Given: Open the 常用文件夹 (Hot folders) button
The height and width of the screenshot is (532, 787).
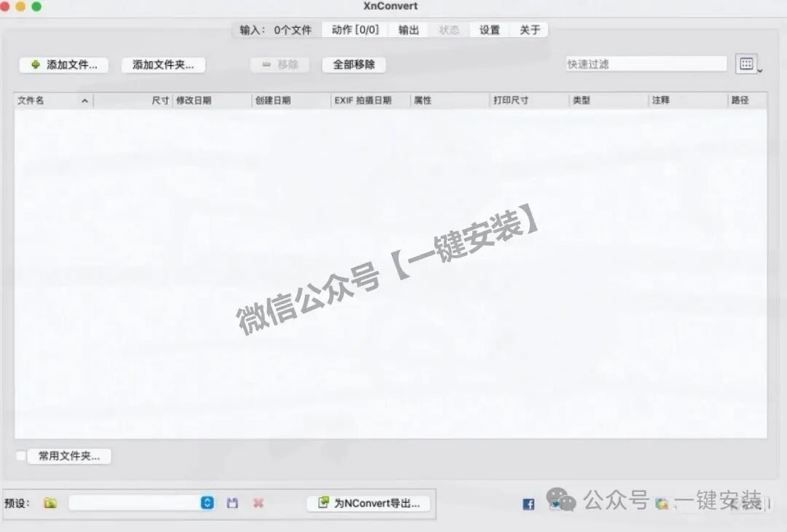Looking at the screenshot, I should [x=69, y=455].
